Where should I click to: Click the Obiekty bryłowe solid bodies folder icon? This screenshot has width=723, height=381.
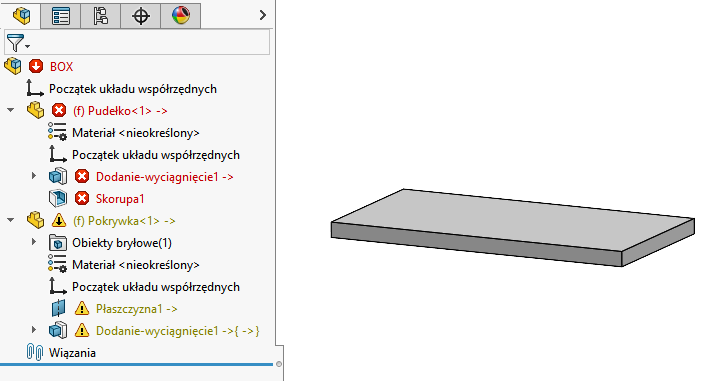pos(58,243)
